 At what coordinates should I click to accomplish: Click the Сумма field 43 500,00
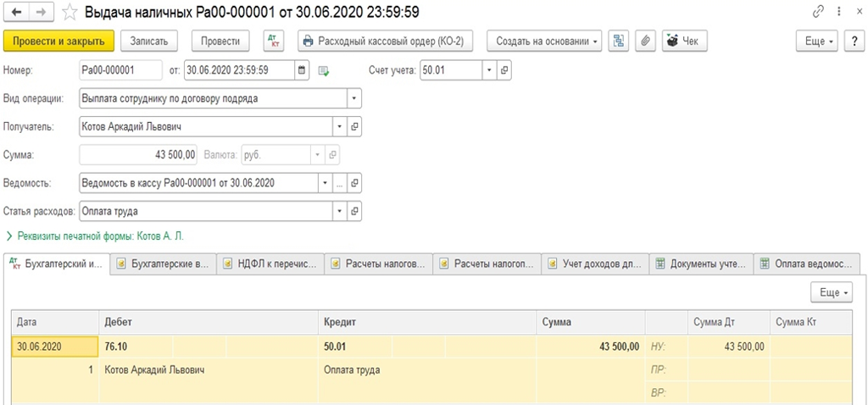(x=138, y=155)
